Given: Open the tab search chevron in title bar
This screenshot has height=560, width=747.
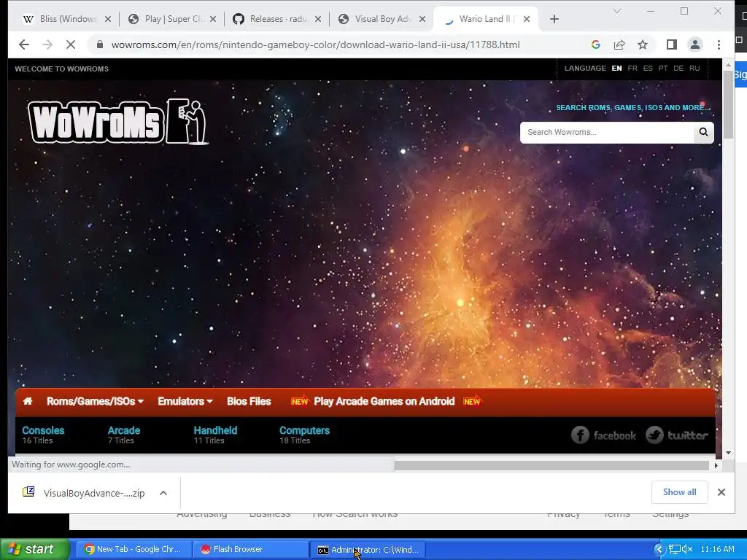Looking at the screenshot, I should pyautogui.click(x=617, y=11).
